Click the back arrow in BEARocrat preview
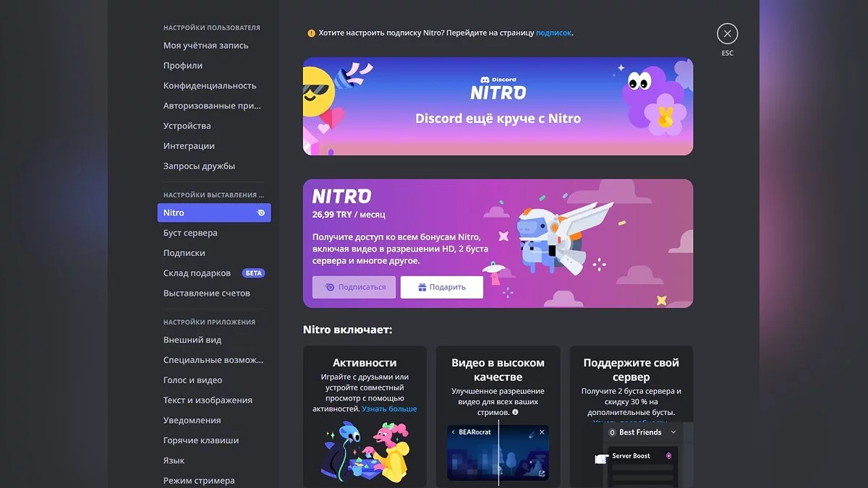 click(x=453, y=432)
